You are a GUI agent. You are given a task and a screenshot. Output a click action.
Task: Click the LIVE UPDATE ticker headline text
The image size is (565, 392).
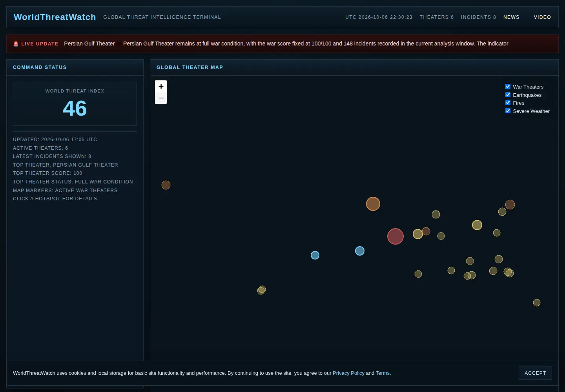point(286,44)
